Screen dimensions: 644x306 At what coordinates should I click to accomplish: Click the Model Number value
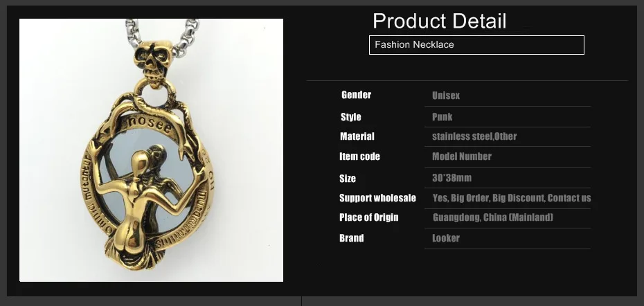point(462,156)
